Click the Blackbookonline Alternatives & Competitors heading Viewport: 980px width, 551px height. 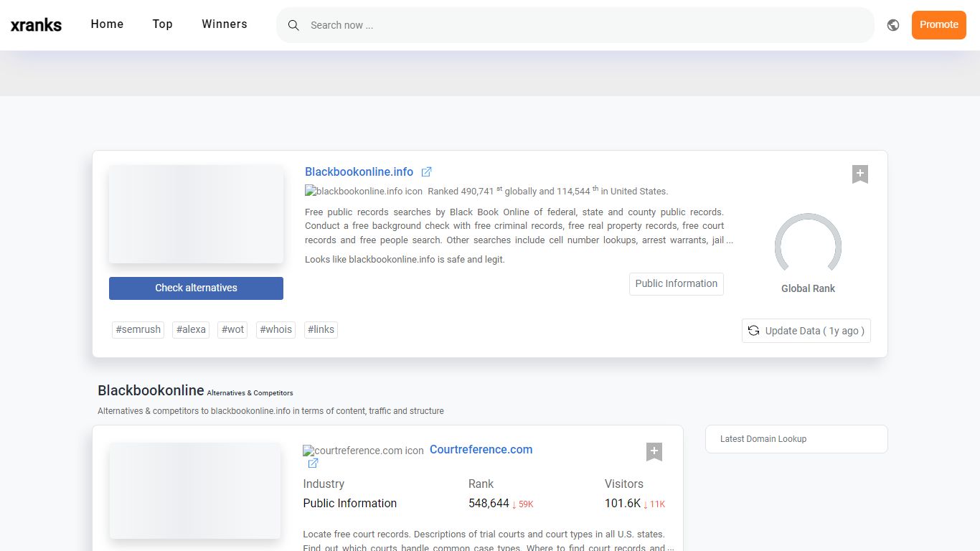(x=195, y=391)
